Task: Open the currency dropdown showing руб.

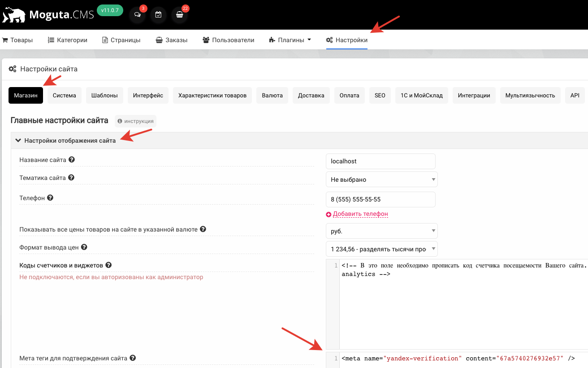Action: [x=381, y=231]
